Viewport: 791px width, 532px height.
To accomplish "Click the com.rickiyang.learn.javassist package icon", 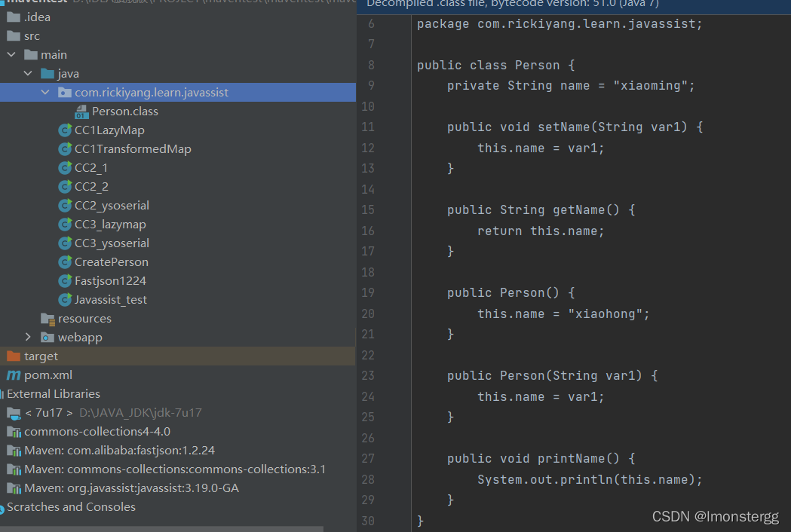I will tap(65, 92).
